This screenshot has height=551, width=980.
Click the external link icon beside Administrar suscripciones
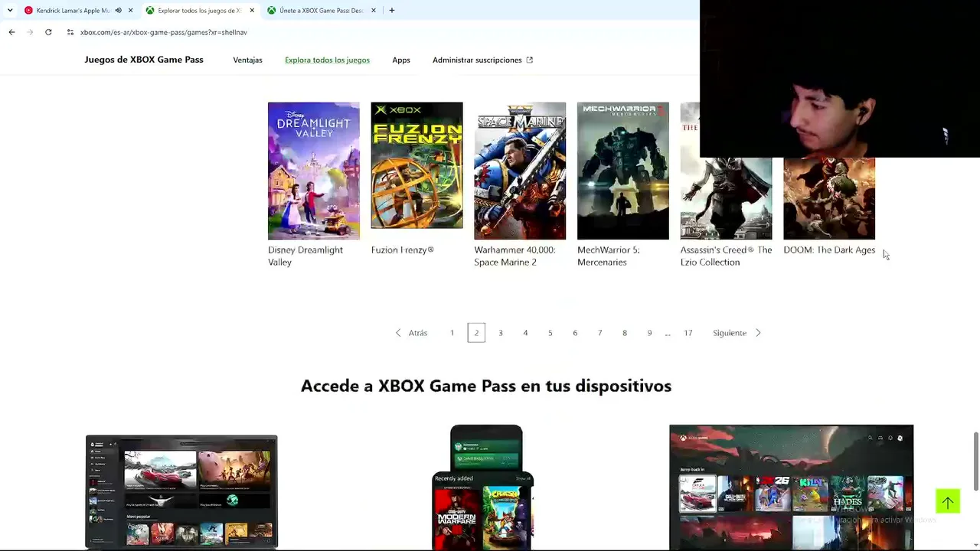point(529,60)
